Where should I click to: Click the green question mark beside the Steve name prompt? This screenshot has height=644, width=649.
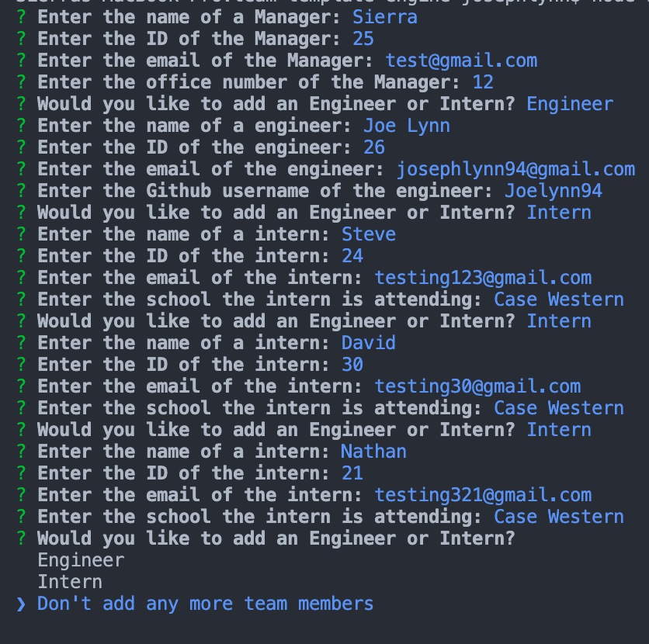[x=21, y=234]
